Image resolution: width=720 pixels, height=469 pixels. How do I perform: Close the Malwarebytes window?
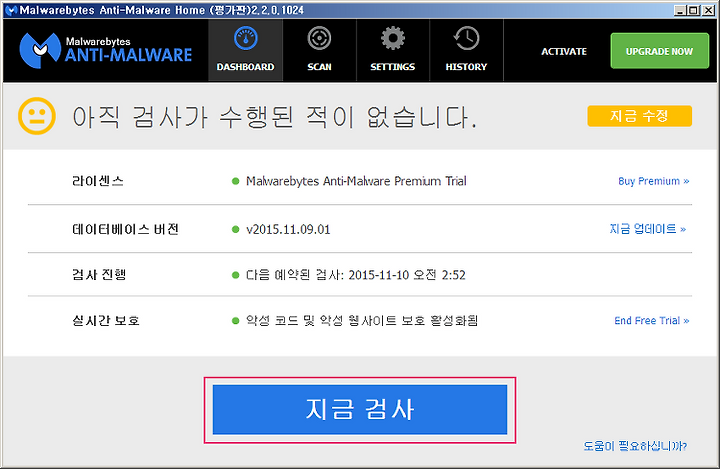pyautogui.click(x=708, y=10)
